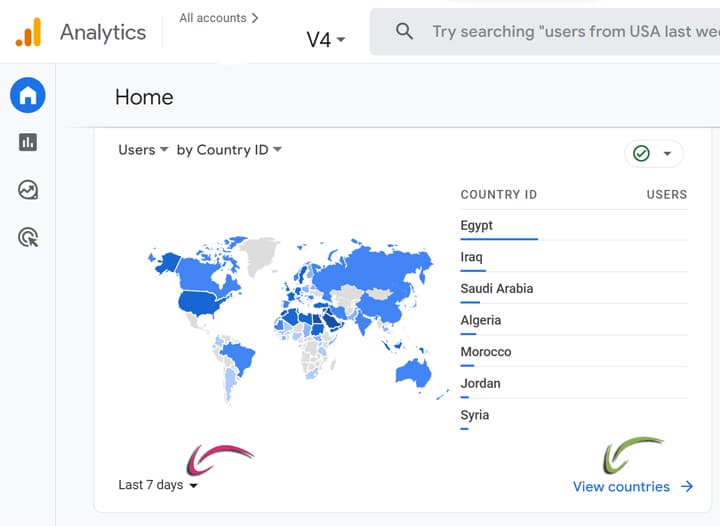Click the search magnifier icon
The image size is (720, 526).
pyautogui.click(x=404, y=32)
